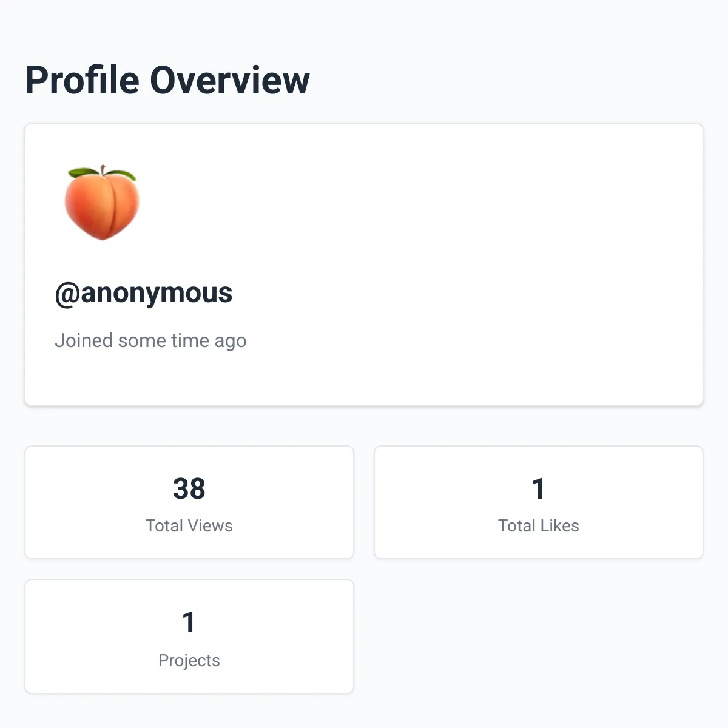Viewport: 728px width, 728px height.
Task: Click the number 1 in Total Likes
Action: (539, 488)
